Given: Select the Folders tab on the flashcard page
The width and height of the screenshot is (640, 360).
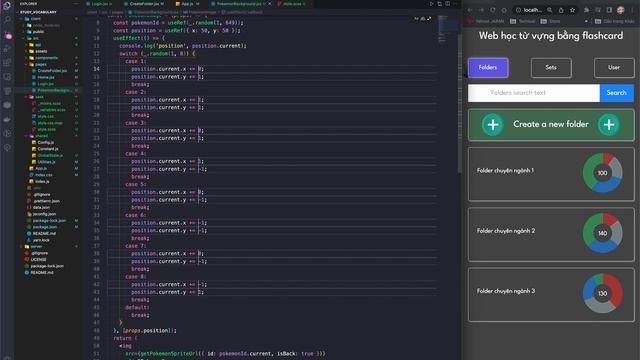Looking at the screenshot, I should 488,67.
